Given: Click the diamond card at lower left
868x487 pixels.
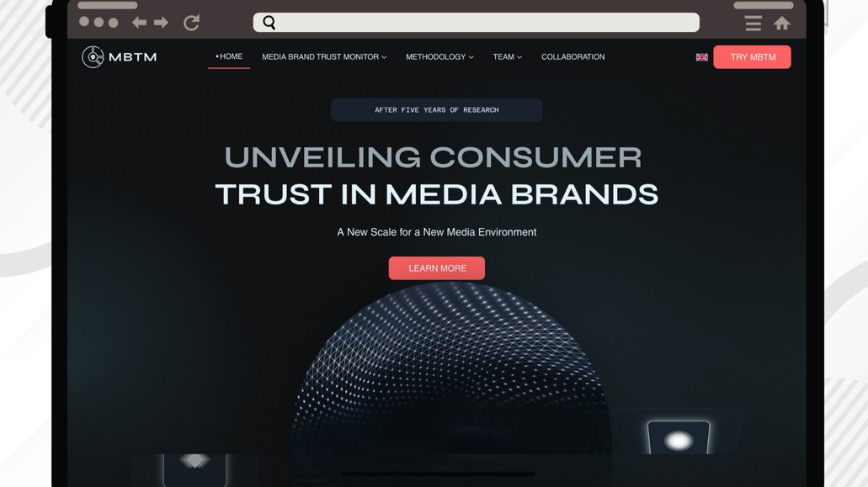Looking at the screenshot, I should click(194, 468).
